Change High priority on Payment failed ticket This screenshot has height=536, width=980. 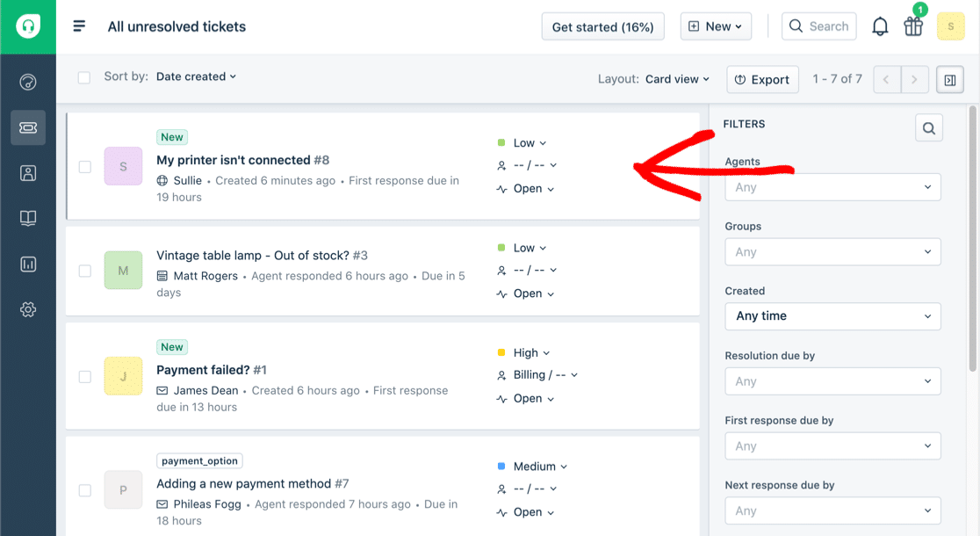(x=531, y=352)
